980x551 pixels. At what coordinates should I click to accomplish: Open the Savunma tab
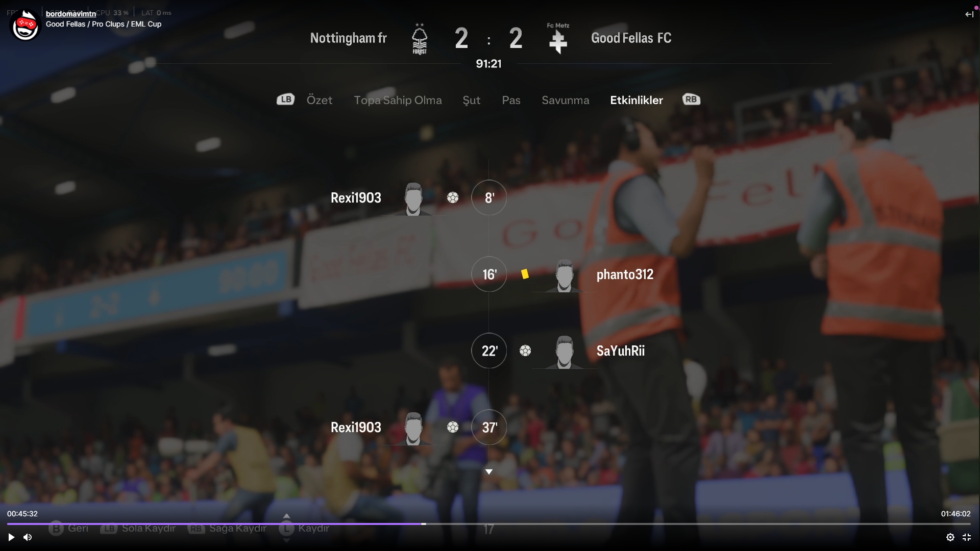(565, 100)
